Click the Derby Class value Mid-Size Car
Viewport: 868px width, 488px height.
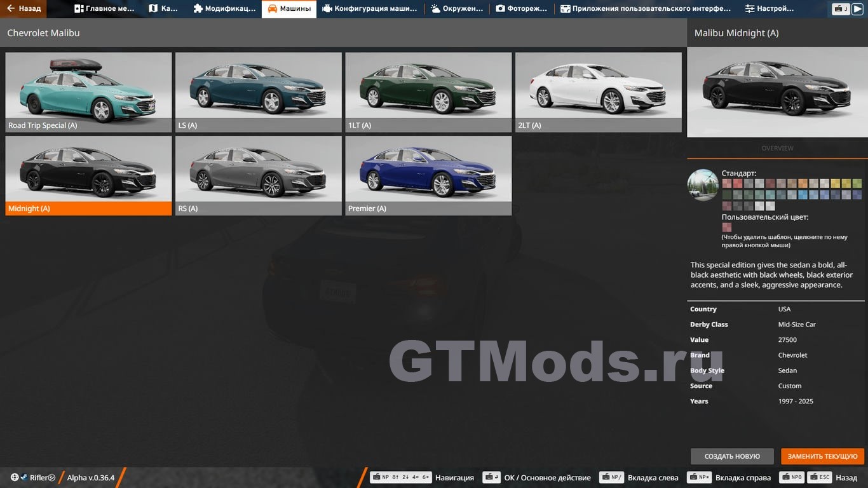tap(797, 325)
